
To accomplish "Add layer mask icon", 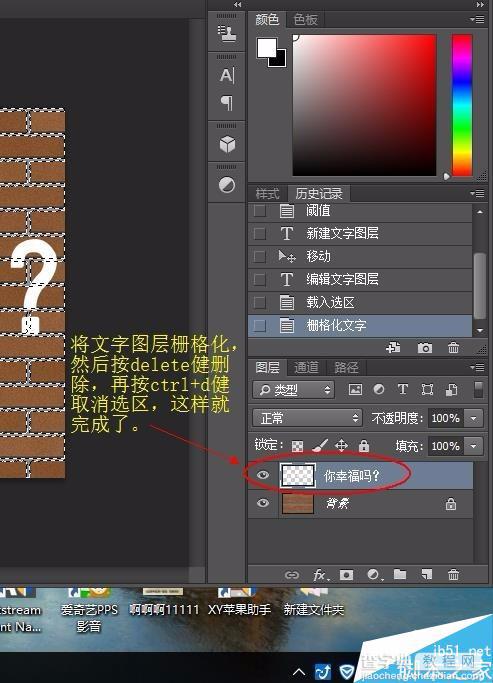I will (x=347, y=575).
